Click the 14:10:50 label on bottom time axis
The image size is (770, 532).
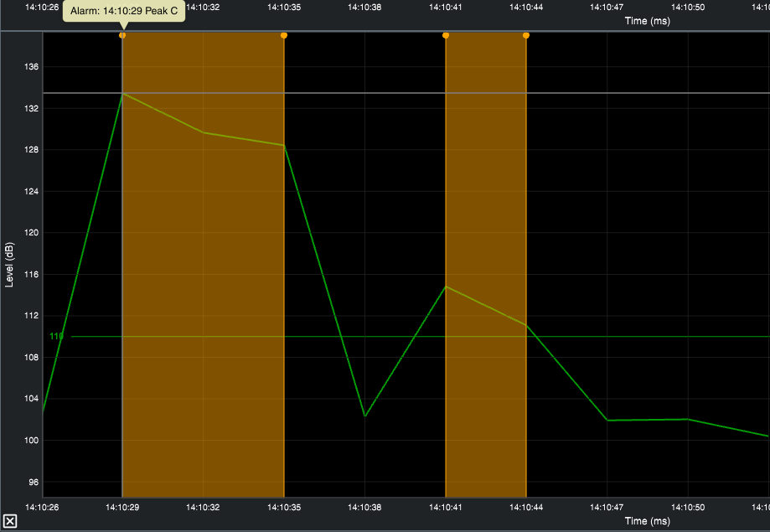click(x=688, y=507)
